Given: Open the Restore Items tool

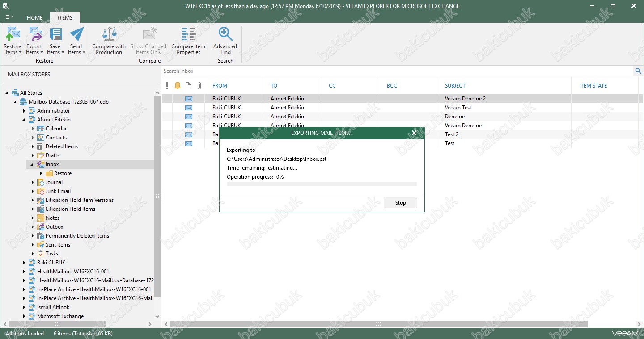Looking at the screenshot, I should [x=13, y=41].
